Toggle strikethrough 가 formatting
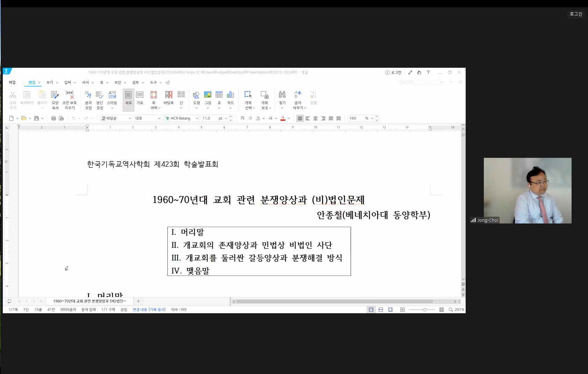The width and height of the screenshot is (588, 374). coord(270,118)
